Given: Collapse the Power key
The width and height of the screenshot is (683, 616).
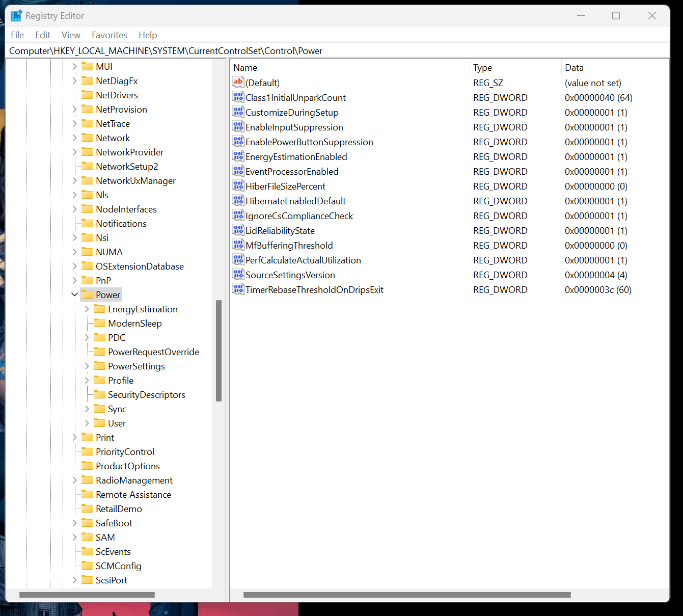Looking at the screenshot, I should tap(75, 294).
